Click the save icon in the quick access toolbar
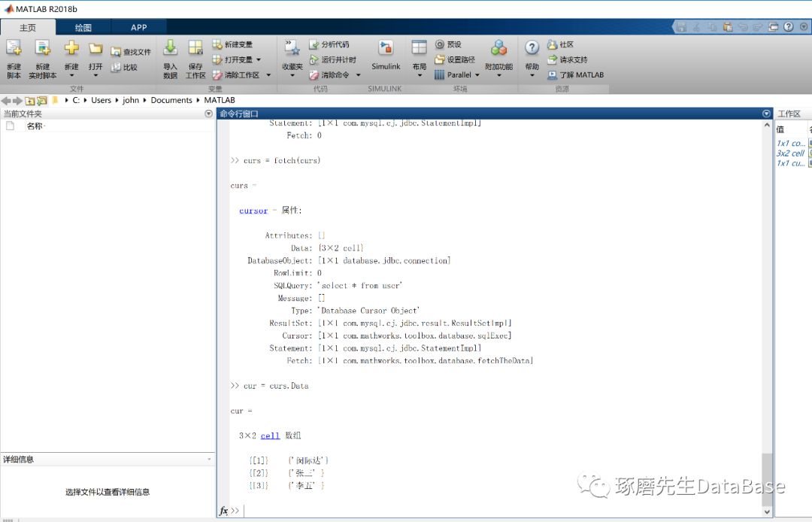The image size is (812, 522). click(681, 27)
